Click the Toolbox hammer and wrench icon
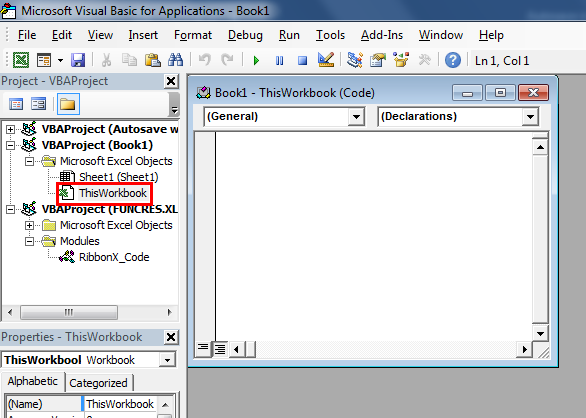This screenshot has height=418, width=586. click(x=424, y=60)
